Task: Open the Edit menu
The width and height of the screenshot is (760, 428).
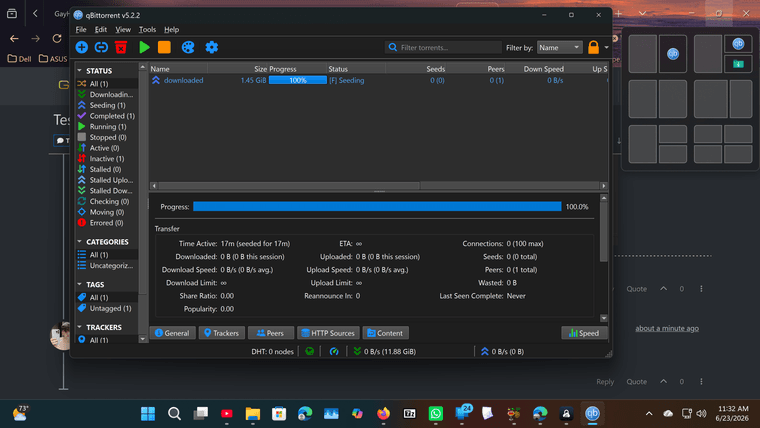Action: pyautogui.click(x=100, y=30)
